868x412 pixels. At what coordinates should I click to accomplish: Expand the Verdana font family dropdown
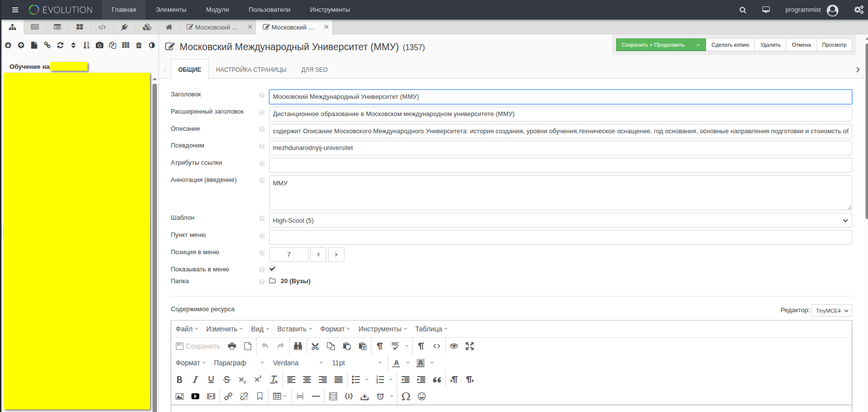pos(298,363)
